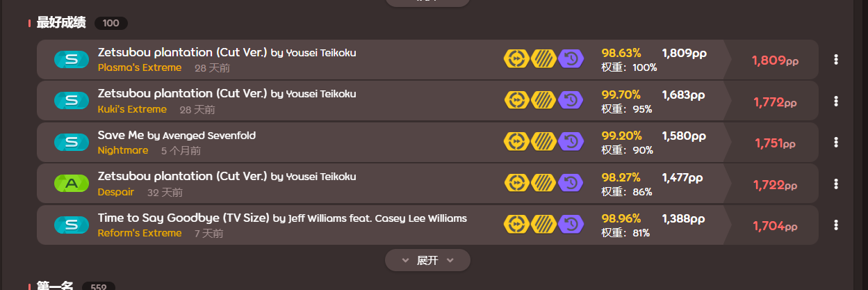Open three-dot menu for 1,809pp score

pos(836,60)
